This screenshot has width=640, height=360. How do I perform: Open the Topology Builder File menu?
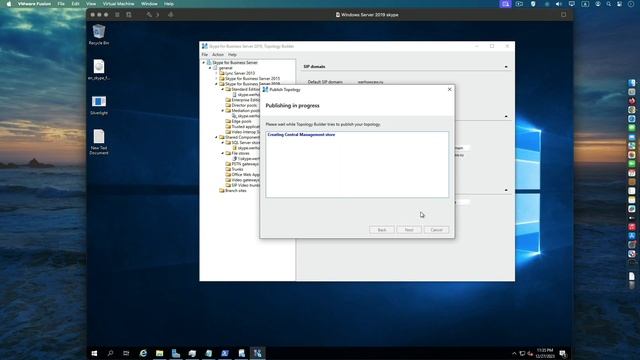click(205, 54)
